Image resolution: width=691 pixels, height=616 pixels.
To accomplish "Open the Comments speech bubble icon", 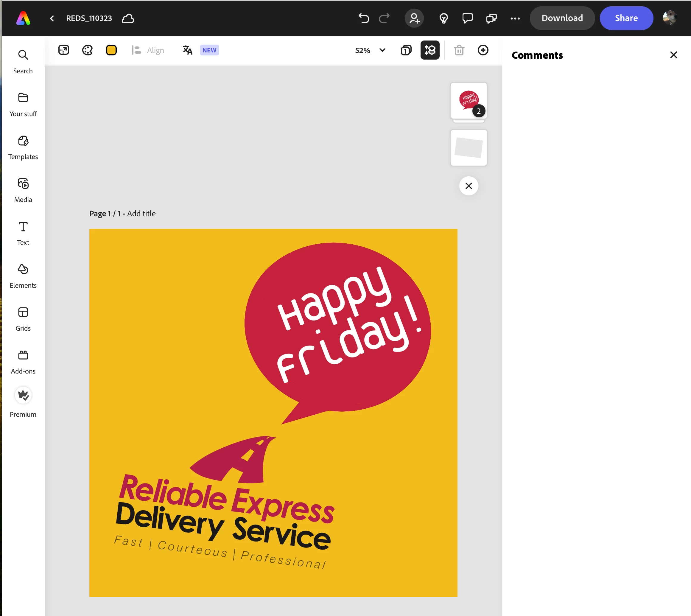I will tap(467, 18).
